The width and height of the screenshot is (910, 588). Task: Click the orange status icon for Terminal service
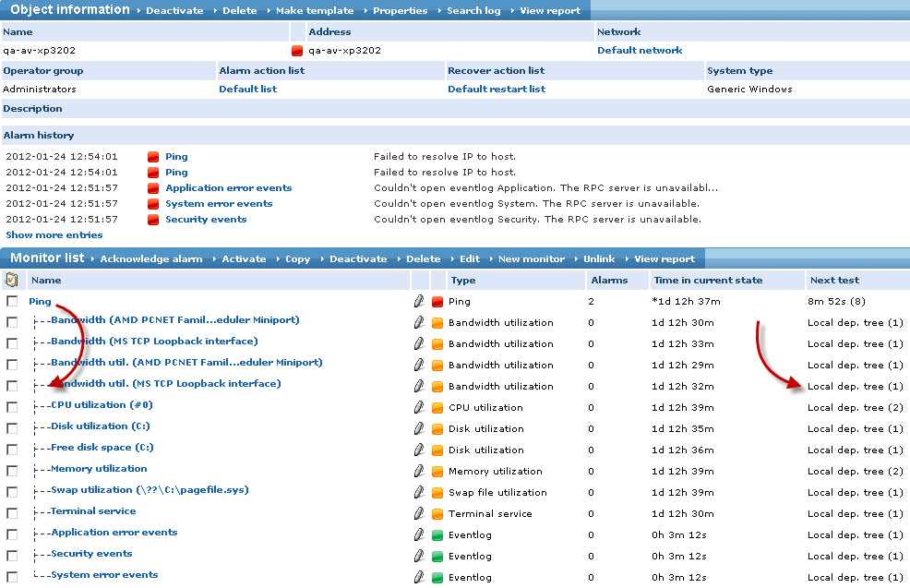pos(437,514)
